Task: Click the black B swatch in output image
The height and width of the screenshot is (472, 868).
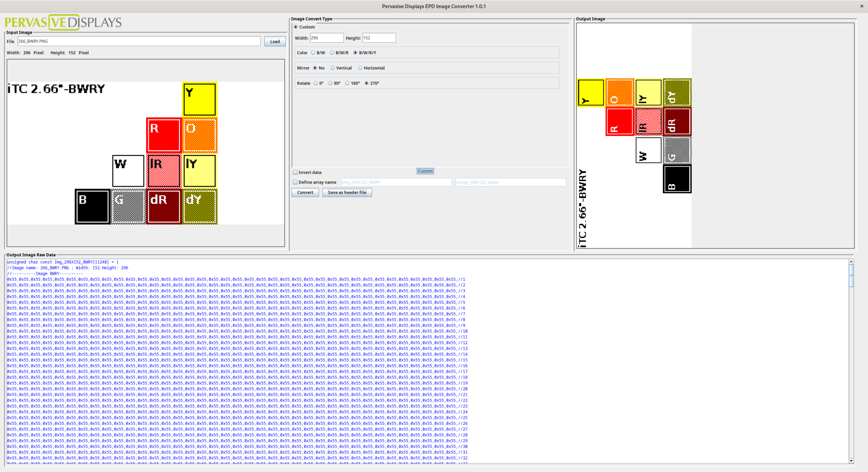Action: click(x=677, y=179)
